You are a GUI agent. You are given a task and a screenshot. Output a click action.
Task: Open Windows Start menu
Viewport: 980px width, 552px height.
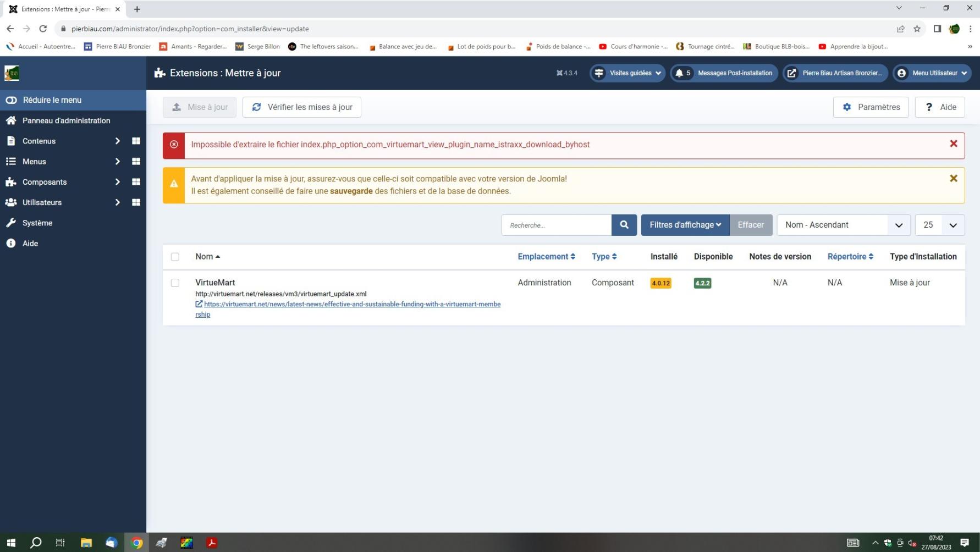(11, 543)
